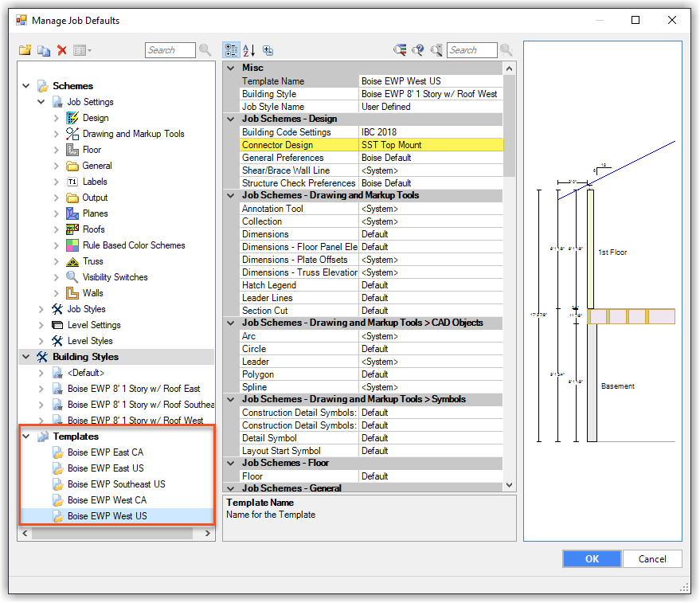Click the Hatch Legend property row
Viewport: 700px width, 603px height.
coord(371,285)
